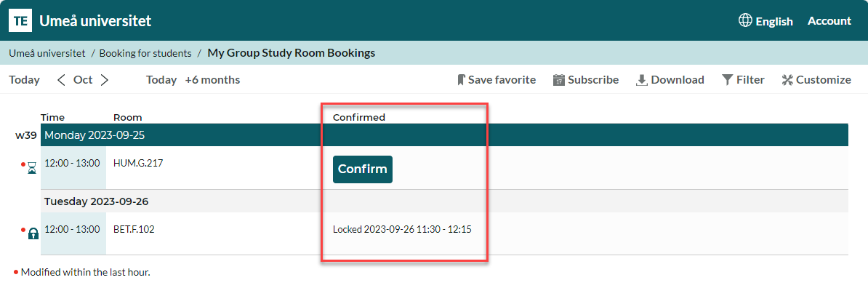Open Customize tools icon
The width and height of the screenshot is (868, 288).
787,80
